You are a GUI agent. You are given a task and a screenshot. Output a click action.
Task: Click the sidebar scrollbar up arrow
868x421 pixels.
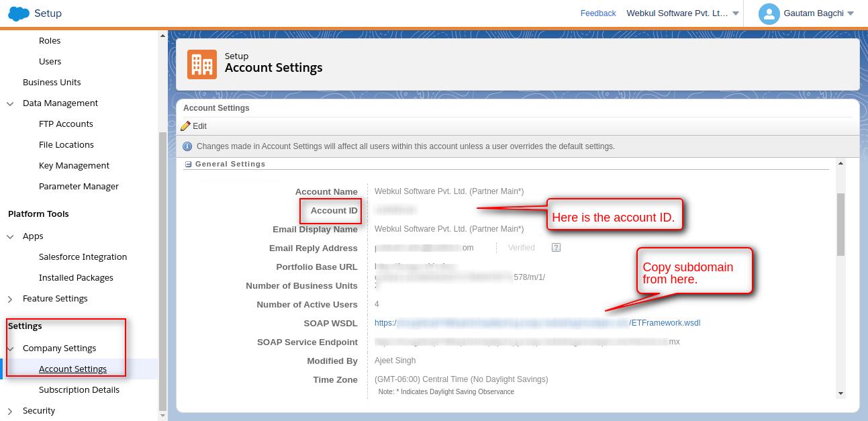(162, 36)
